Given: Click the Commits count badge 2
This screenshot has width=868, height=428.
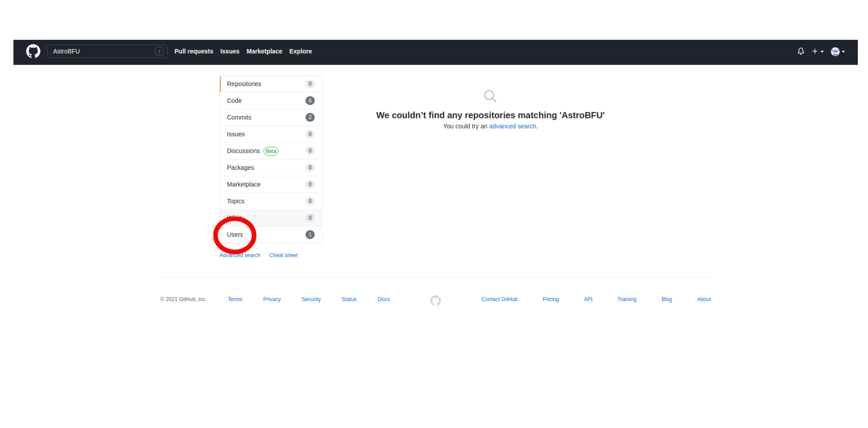Looking at the screenshot, I should 310,118.
